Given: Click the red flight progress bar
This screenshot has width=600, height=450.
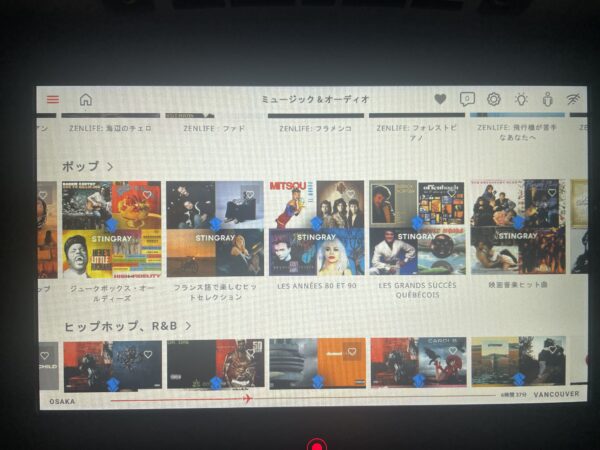Looking at the screenshot, I should pyautogui.click(x=177, y=400).
